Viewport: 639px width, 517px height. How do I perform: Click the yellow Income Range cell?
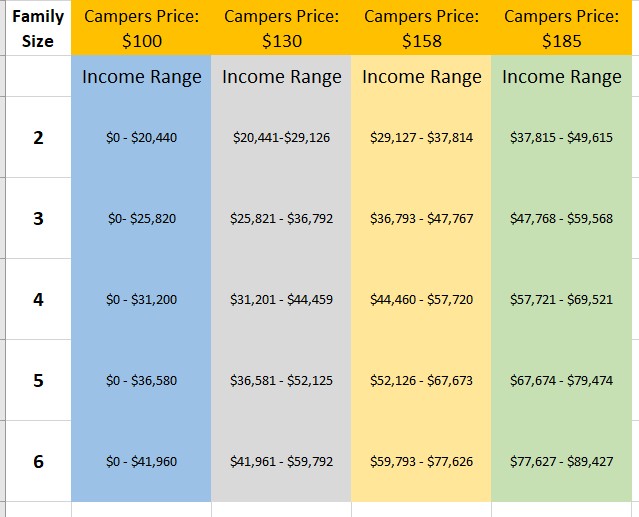tap(421, 77)
